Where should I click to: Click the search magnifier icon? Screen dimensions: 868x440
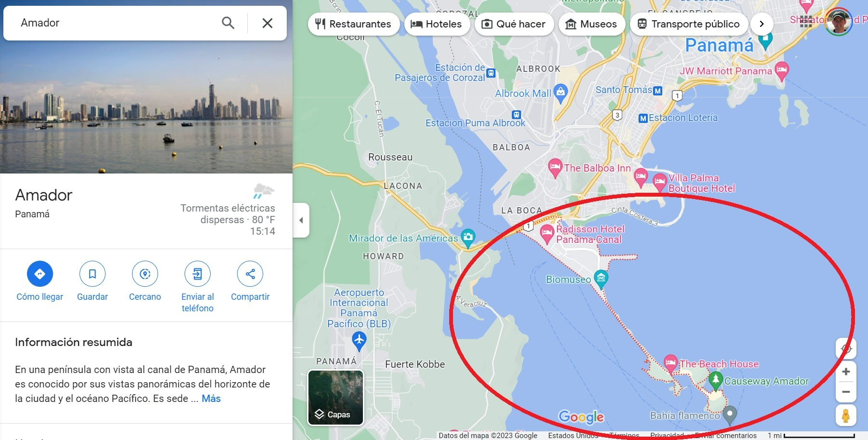pyautogui.click(x=228, y=23)
